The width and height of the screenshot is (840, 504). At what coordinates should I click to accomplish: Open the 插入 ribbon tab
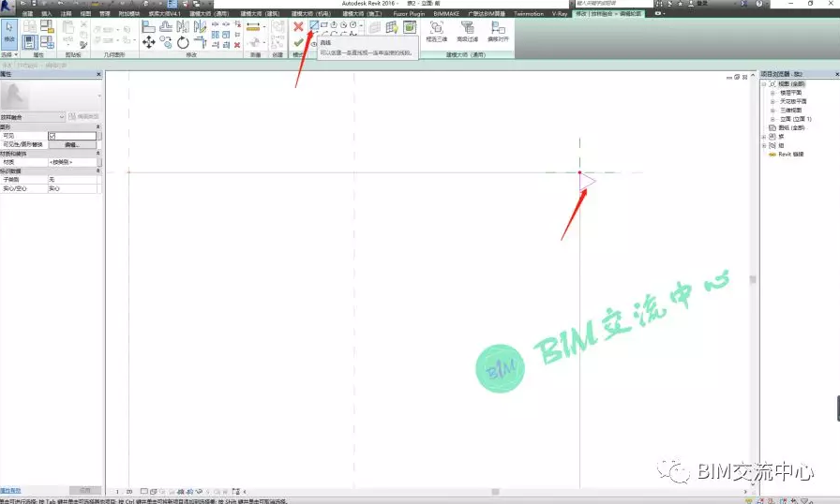[x=47, y=14]
